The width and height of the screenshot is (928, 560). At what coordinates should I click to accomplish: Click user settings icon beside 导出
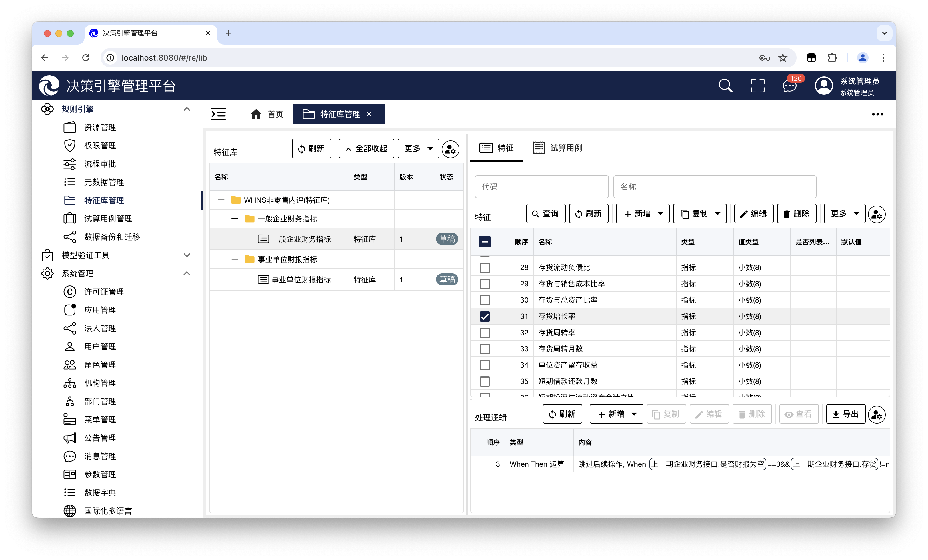pyautogui.click(x=877, y=414)
